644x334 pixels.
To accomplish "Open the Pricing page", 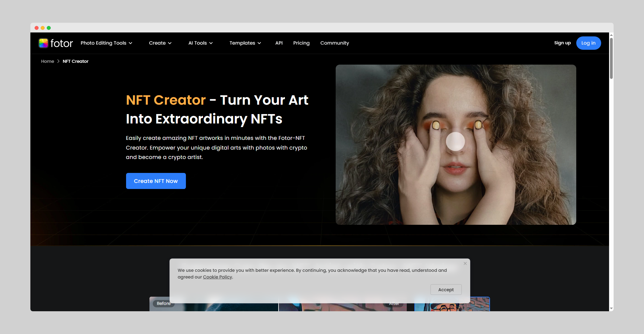I will [301, 43].
